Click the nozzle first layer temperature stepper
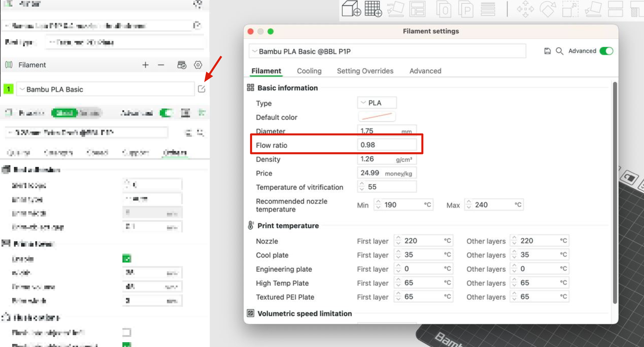The image size is (644, 347). (399, 241)
